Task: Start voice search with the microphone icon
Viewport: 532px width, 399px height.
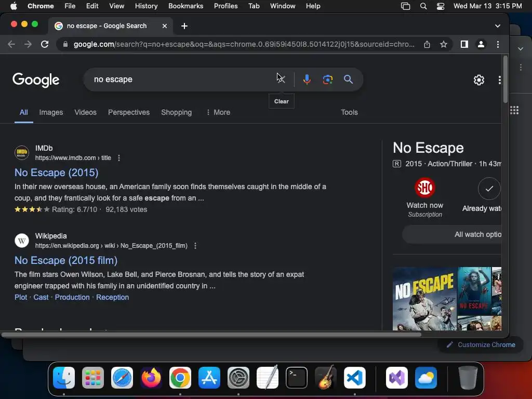Action: coord(307,79)
